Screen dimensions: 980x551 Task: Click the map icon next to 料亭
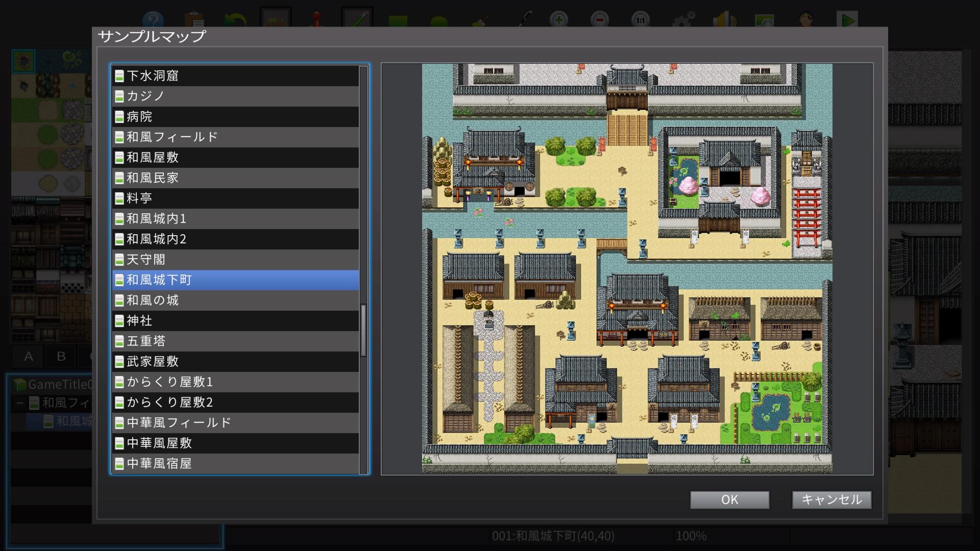coord(119,198)
